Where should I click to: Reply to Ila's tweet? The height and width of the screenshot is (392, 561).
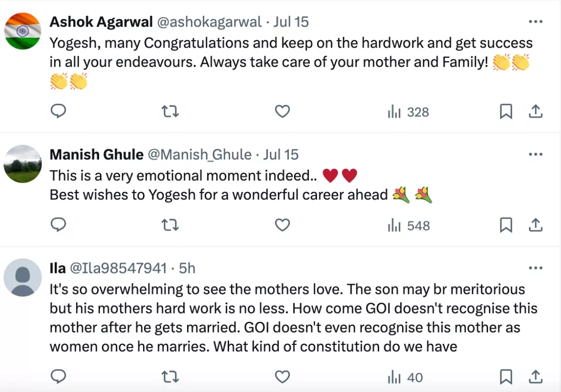(58, 377)
